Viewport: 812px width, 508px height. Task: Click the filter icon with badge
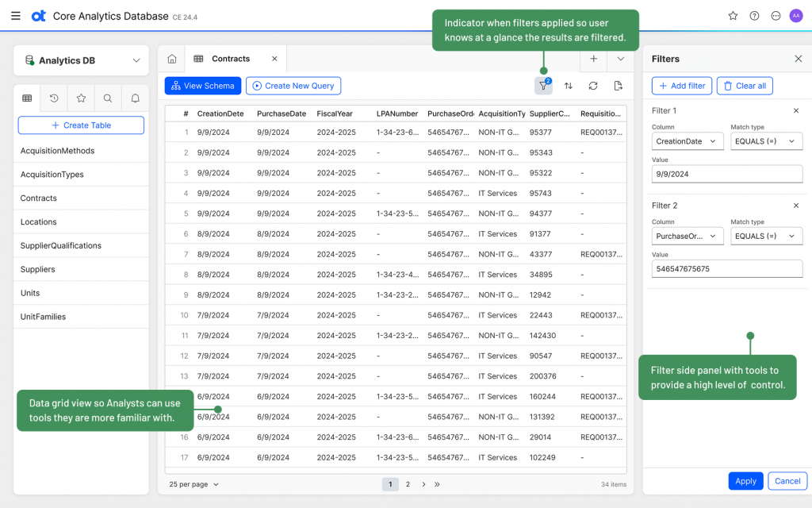tap(543, 86)
